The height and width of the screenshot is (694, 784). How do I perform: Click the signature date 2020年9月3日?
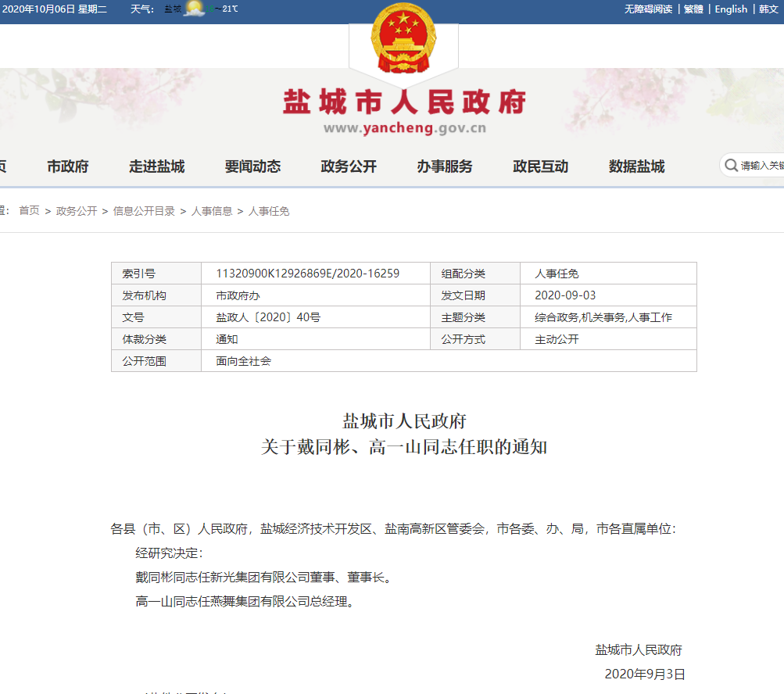[x=645, y=674]
